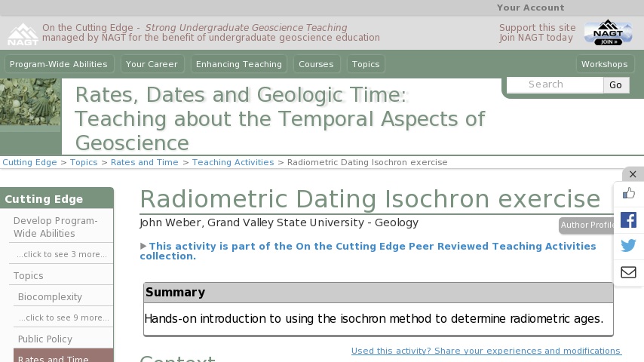Close the social share sidebar

tap(633, 174)
